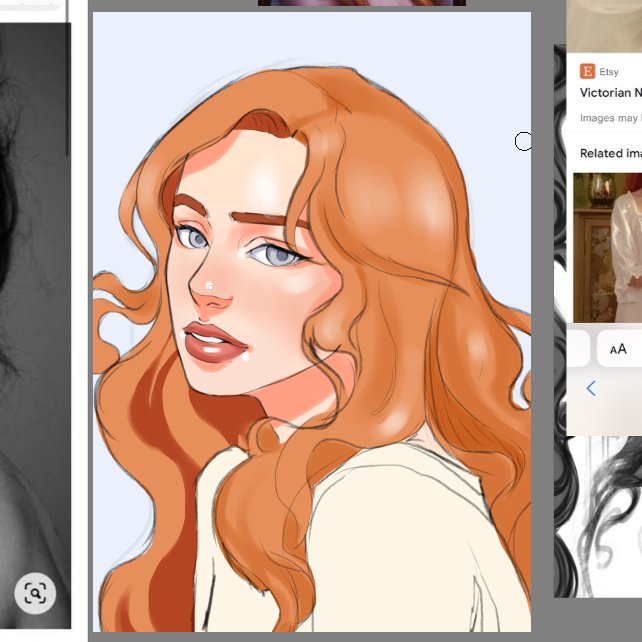Open the Etsy source link

click(x=608, y=72)
